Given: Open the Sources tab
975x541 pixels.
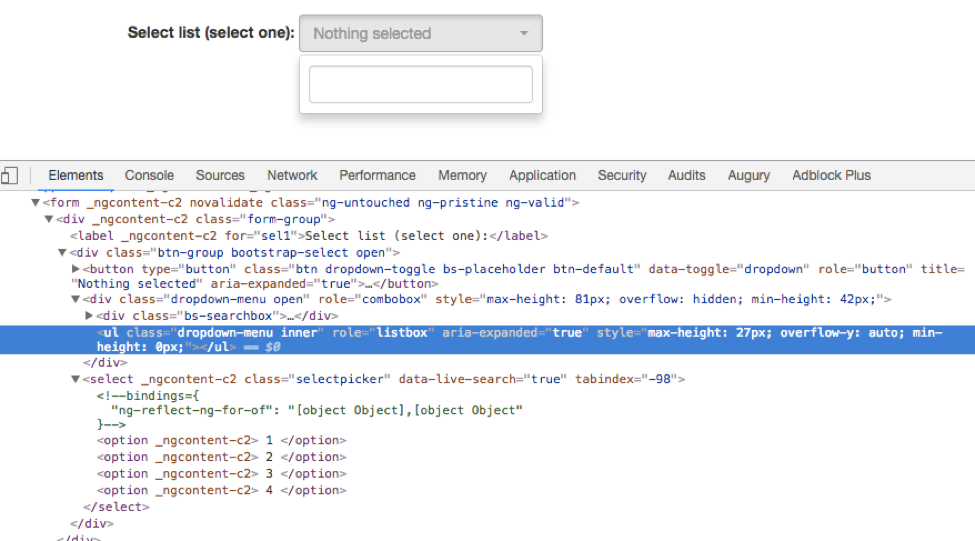Looking at the screenshot, I should 220,176.
